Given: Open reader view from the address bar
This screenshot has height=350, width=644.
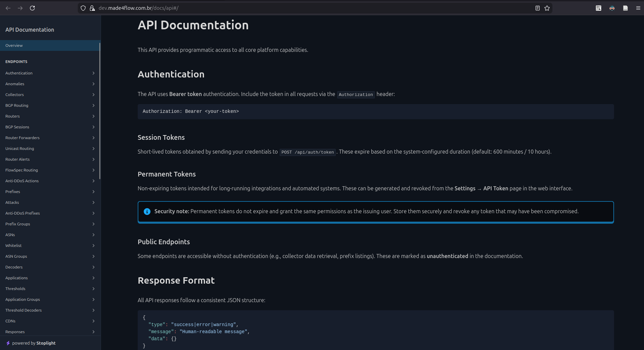Looking at the screenshot, I should point(537,8).
